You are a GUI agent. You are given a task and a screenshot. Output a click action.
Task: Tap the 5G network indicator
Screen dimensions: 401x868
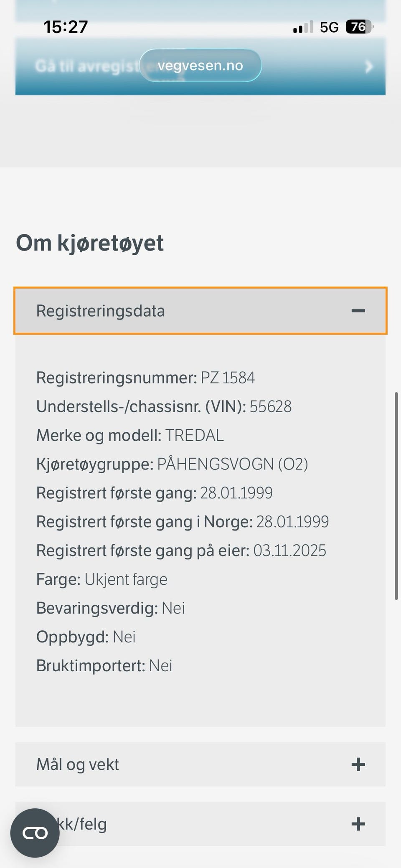pos(329,28)
